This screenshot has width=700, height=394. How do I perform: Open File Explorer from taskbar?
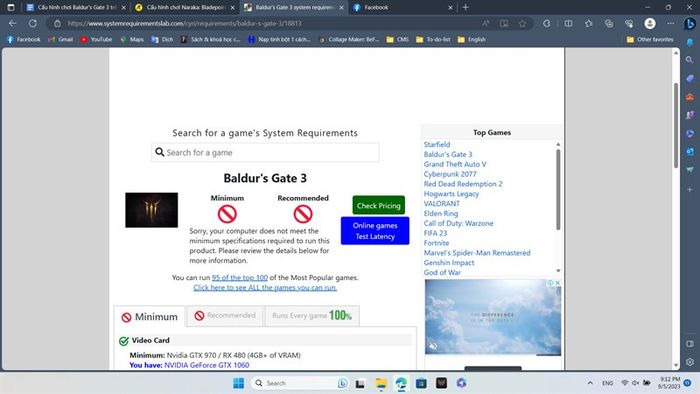381,383
